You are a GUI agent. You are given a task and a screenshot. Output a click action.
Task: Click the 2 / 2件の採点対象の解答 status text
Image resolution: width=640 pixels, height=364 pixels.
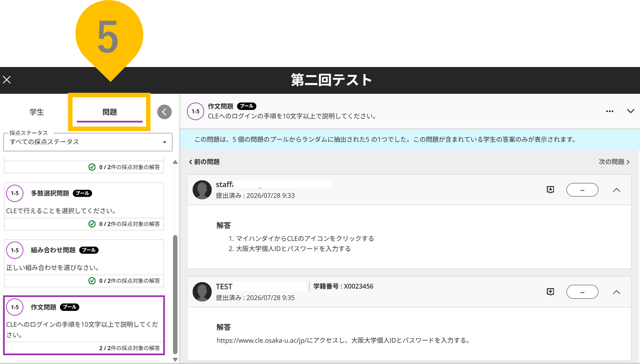coord(130,348)
